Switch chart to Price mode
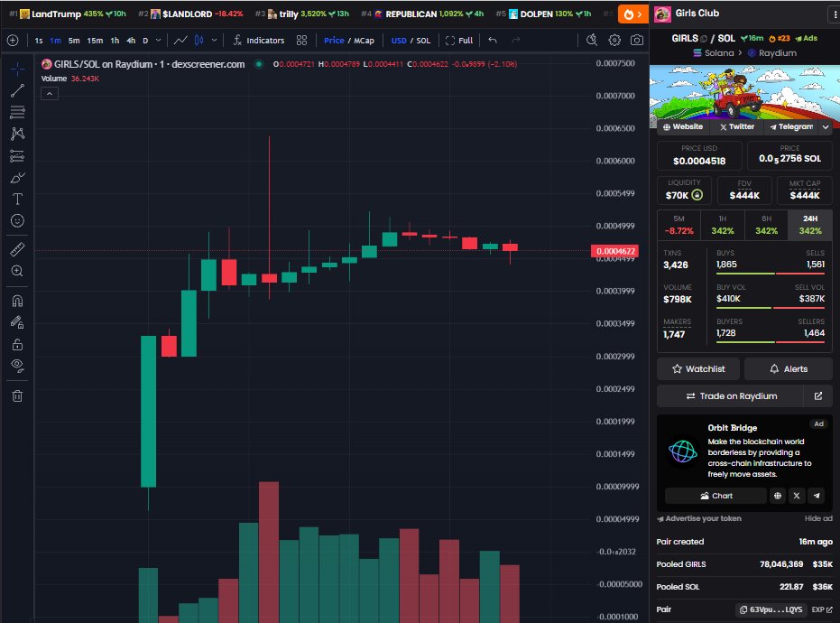Image resolution: width=840 pixels, height=623 pixels. tap(334, 41)
